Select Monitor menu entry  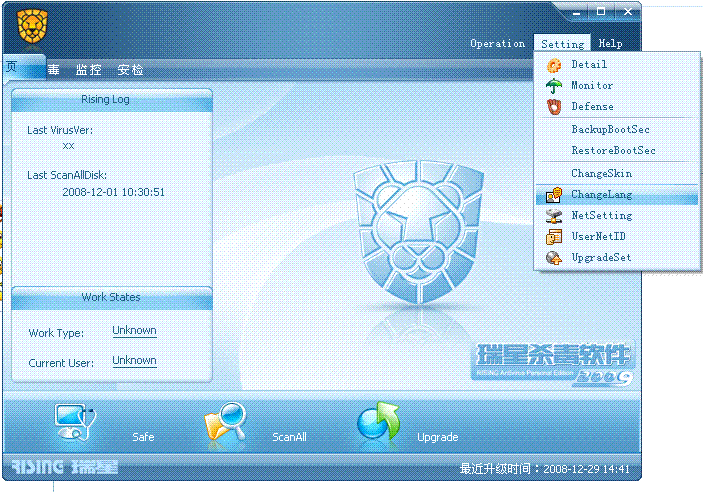[617, 85]
